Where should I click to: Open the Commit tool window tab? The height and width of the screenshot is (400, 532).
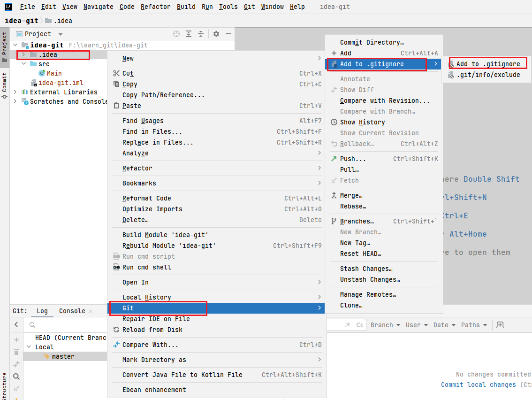[x=4, y=85]
